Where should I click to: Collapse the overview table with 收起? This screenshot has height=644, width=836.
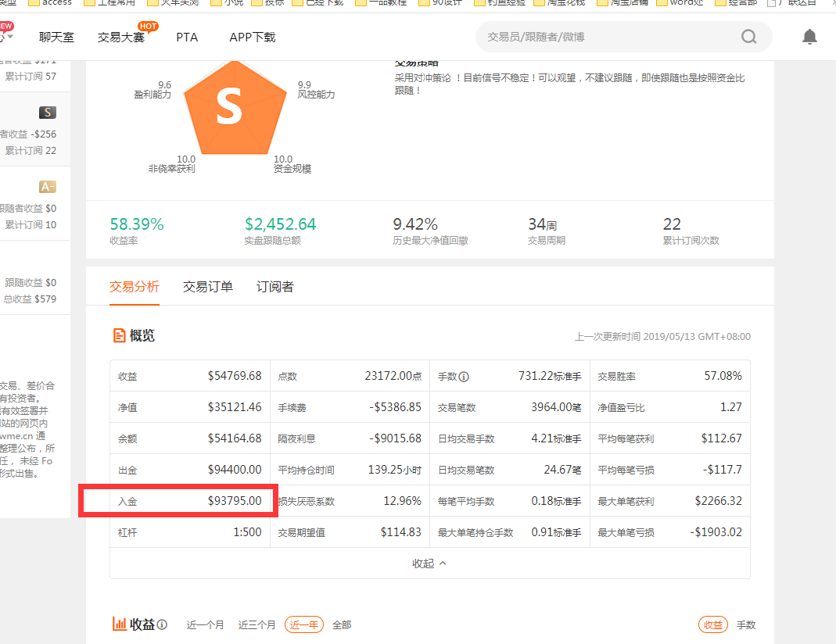coord(429,563)
